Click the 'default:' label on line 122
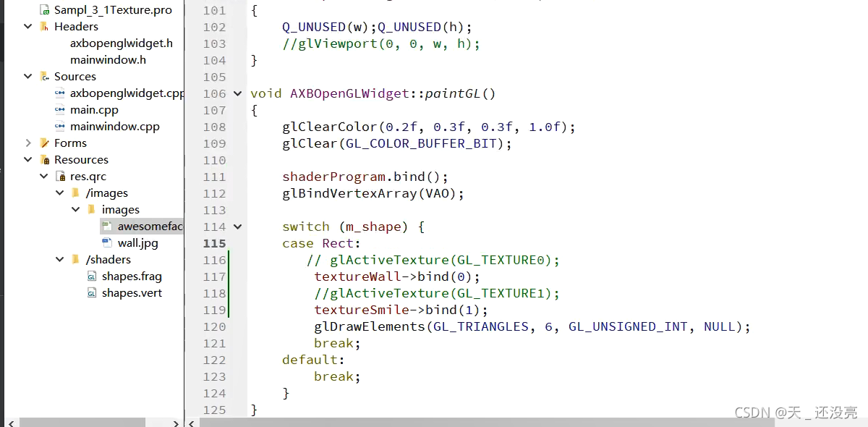Screen dimensions: 868x427 [313, 360]
